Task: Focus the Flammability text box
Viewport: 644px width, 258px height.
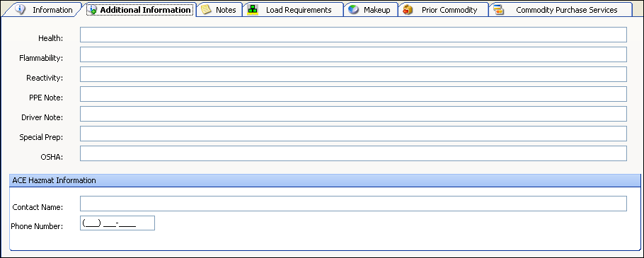Action: (x=353, y=54)
